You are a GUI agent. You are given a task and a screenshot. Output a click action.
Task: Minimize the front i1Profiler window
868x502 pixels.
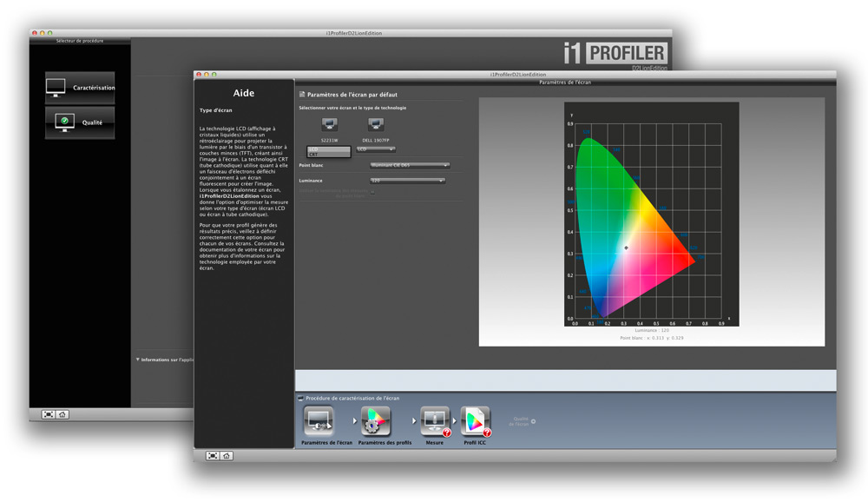[x=207, y=74]
